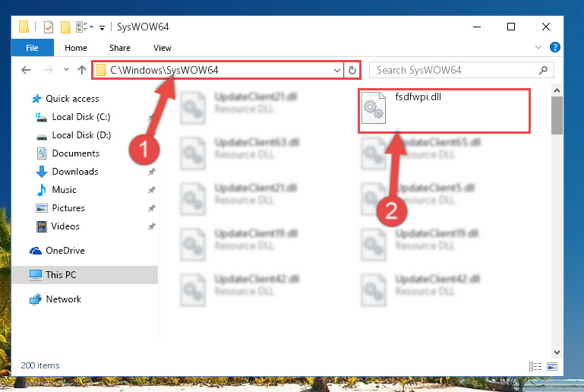
Task: Open recent locations dropdown arrow
Action: click(x=66, y=70)
